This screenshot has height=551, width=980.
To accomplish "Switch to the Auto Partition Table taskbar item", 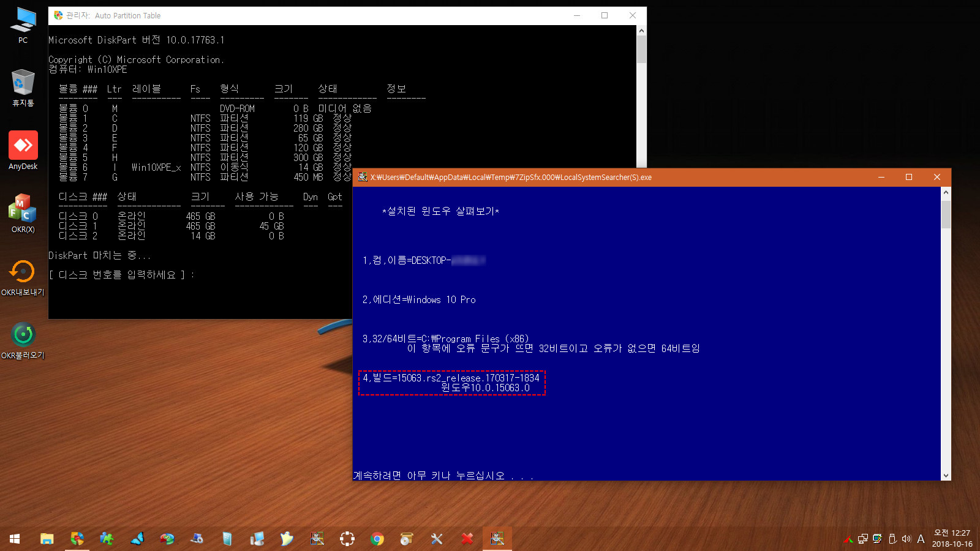I will tap(77, 539).
